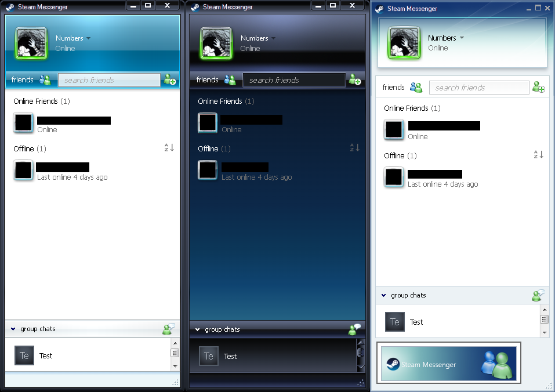Image resolution: width=555 pixels, height=392 pixels.
Task: Select the online friend avatar in the left window
Action: pos(23,123)
